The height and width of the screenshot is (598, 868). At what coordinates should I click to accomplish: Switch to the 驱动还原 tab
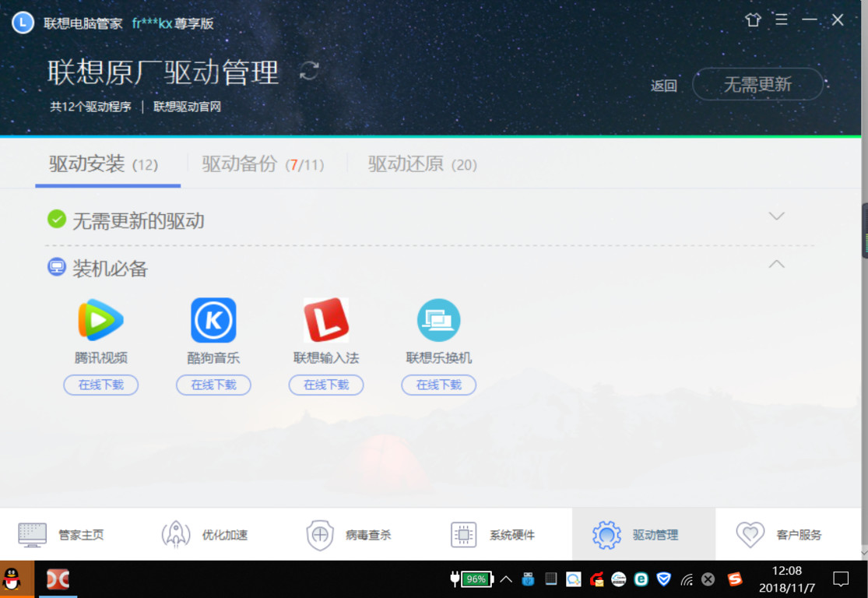[x=422, y=164]
